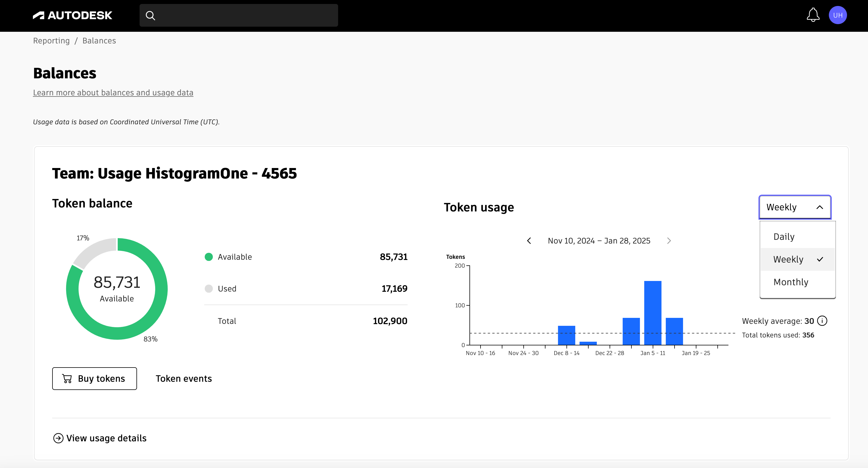Select Monthly in the frequency dropdown
868x468 pixels.
[x=791, y=282]
